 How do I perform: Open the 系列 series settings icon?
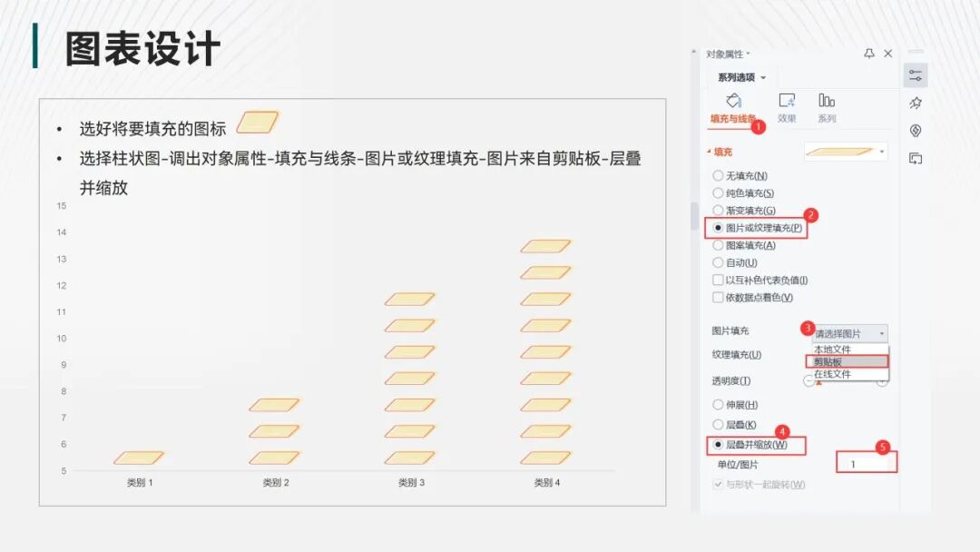[826, 100]
